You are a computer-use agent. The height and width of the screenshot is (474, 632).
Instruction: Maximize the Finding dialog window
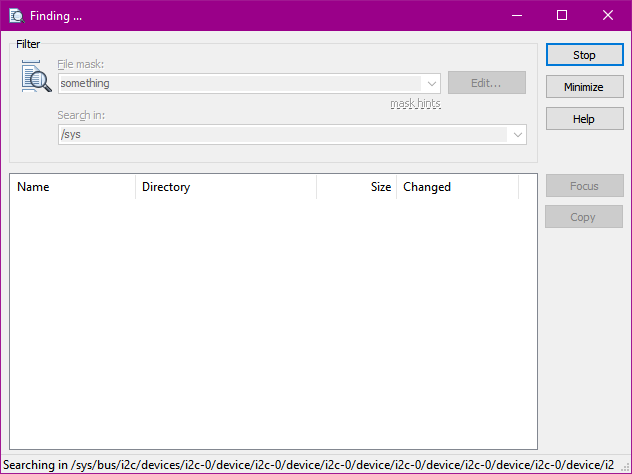pos(562,15)
